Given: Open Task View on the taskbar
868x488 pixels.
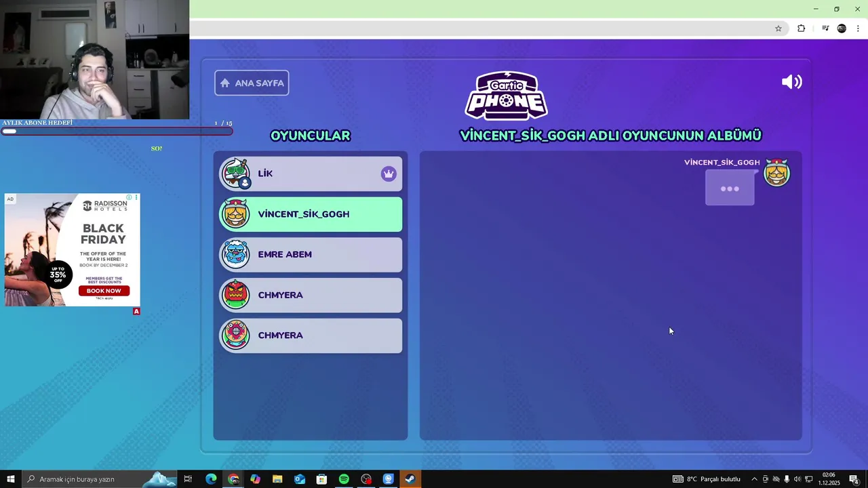Looking at the screenshot, I should click(188, 479).
